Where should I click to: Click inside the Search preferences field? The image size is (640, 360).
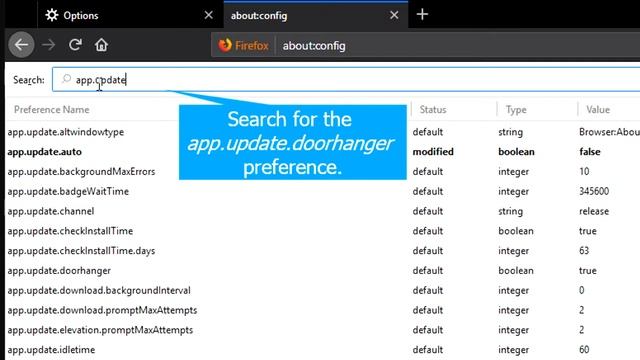(346, 80)
